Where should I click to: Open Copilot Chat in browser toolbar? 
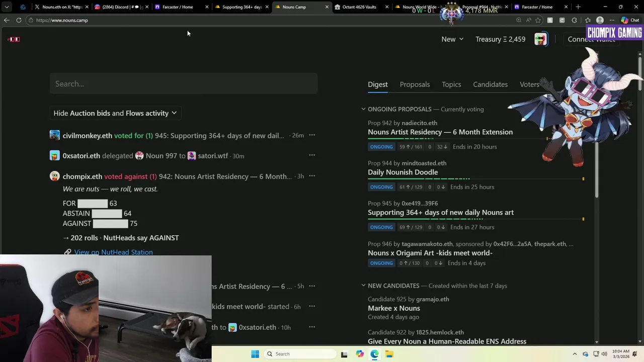[x=631, y=20]
